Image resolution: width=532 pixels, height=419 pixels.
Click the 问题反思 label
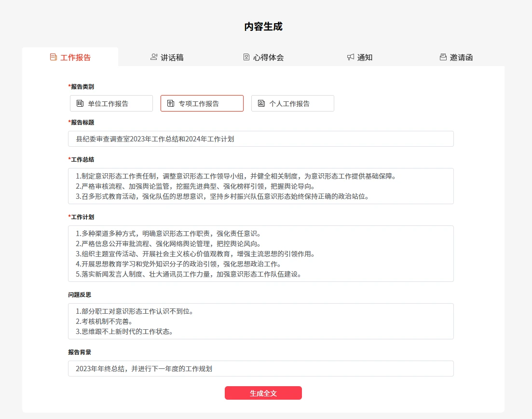pos(80,294)
